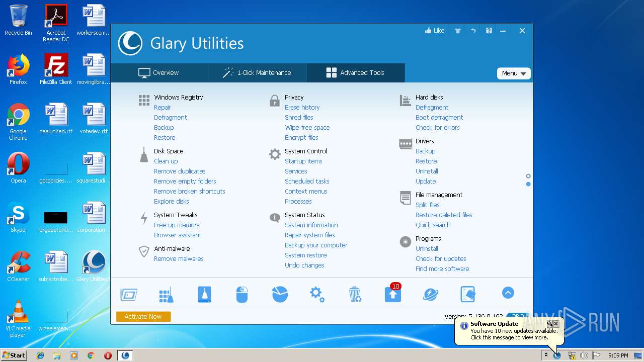The width and height of the screenshot is (644, 362).
Task: Open Explore disks link
Action: (x=171, y=202)
